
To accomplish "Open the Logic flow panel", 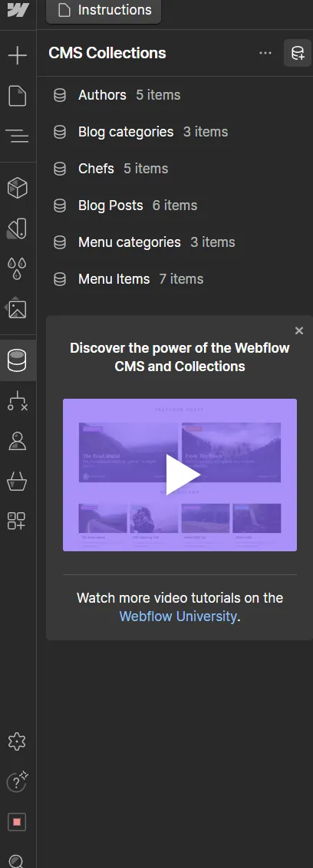I will [18, 401].
